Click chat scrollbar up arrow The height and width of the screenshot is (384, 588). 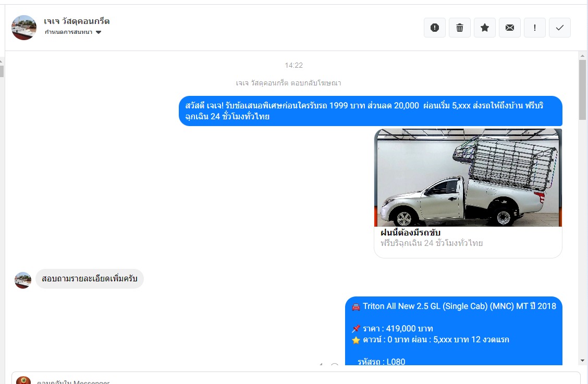click(x=582, y=56)
